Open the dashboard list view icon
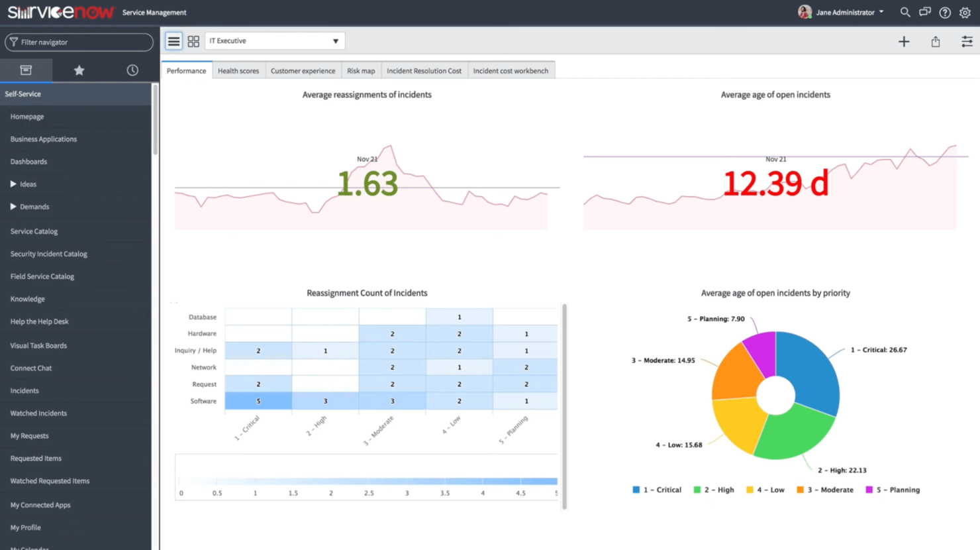This screenshot has width=980, height=550. 173,40
